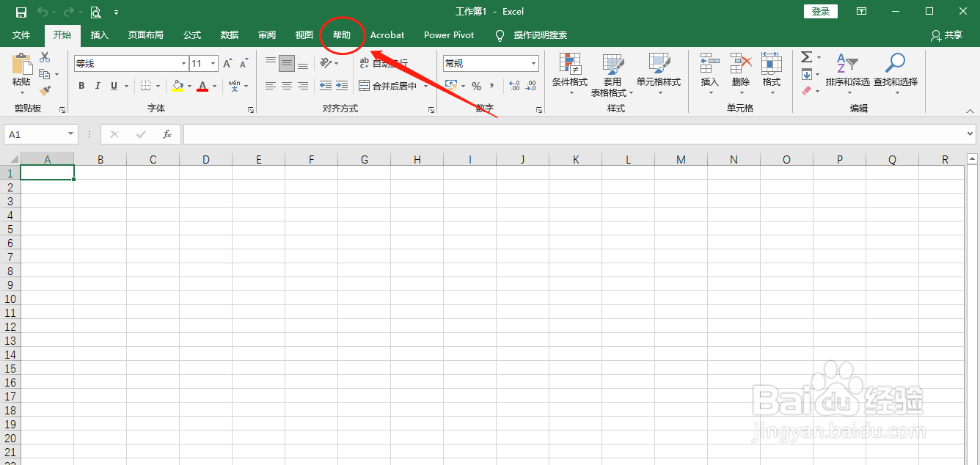Select bottom vertical align icon
This screenshot has height=465, width=980.
click(303, 64)
